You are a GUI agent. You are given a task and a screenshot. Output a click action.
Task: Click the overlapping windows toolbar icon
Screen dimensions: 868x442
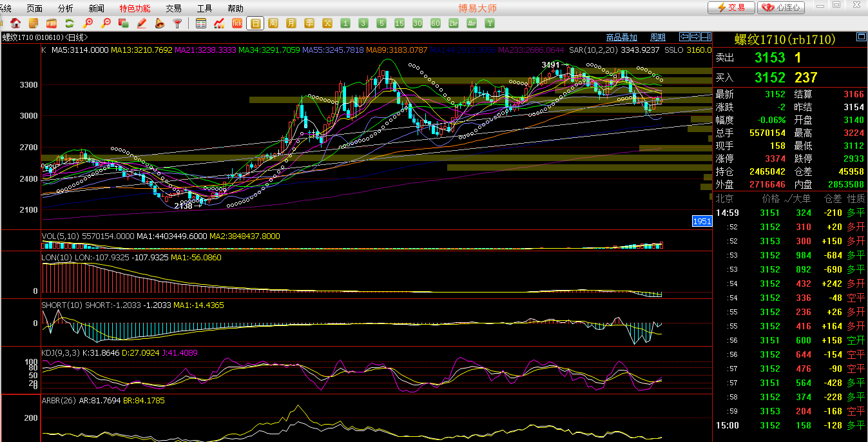click(x=124, y=23)
